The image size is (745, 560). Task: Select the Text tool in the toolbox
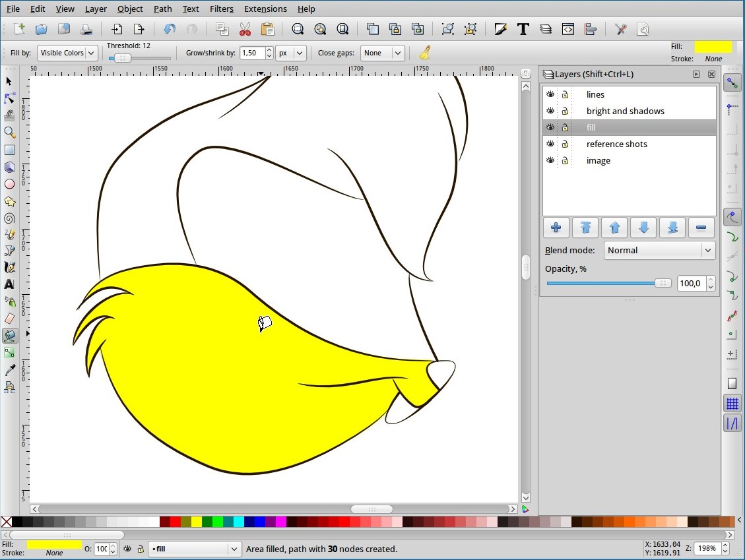click(9, 284)
